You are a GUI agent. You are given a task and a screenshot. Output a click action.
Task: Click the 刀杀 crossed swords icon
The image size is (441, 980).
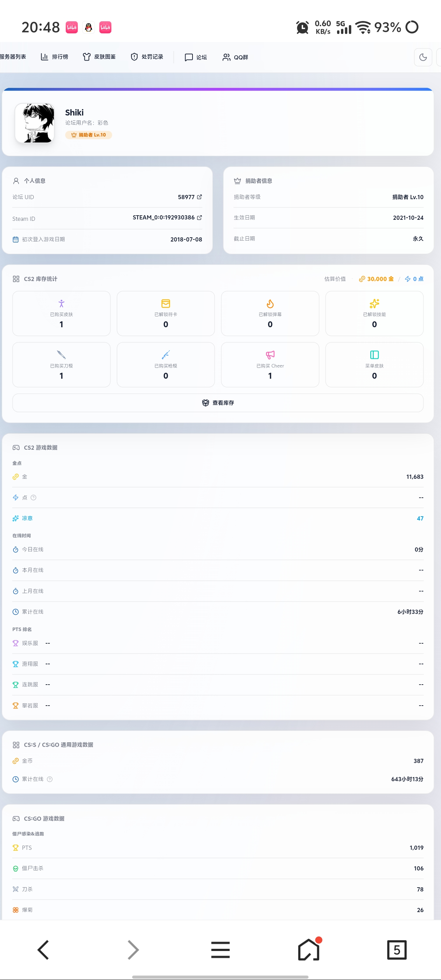point(16,889)
